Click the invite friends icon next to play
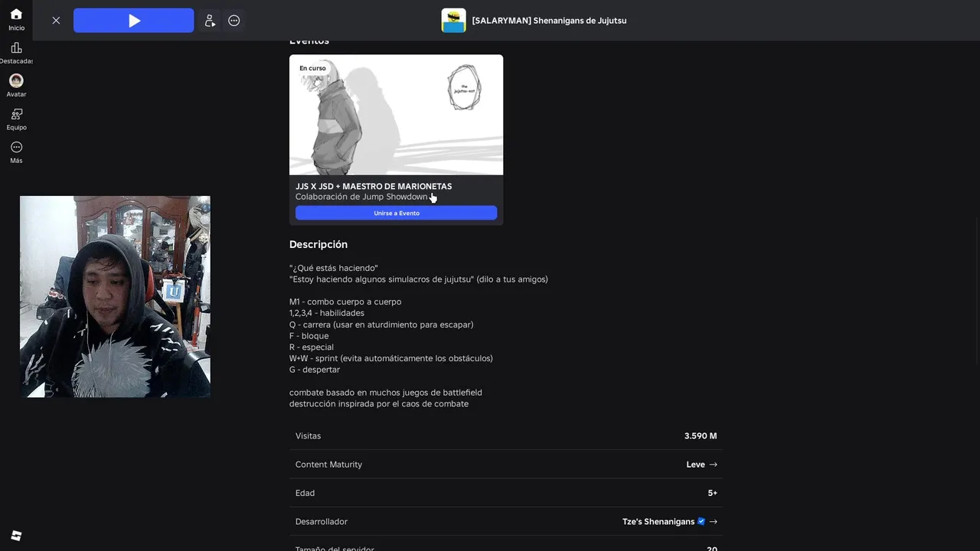 (210, 21)
